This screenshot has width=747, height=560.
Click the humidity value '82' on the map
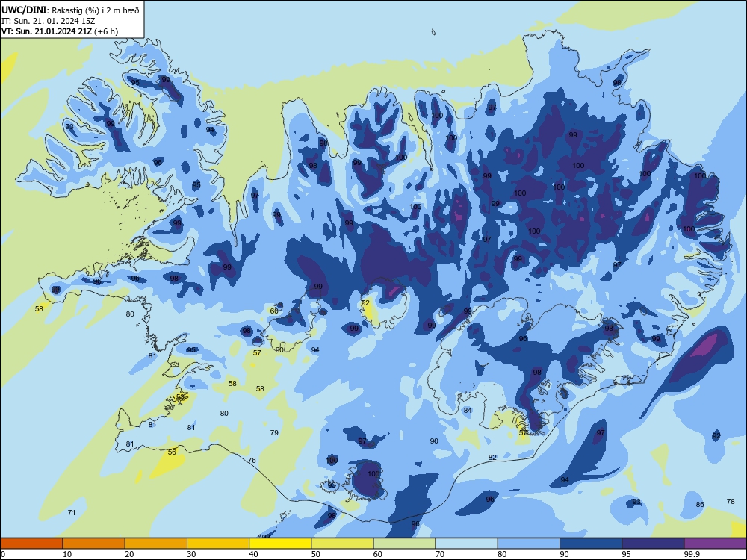tap(492, 457)
